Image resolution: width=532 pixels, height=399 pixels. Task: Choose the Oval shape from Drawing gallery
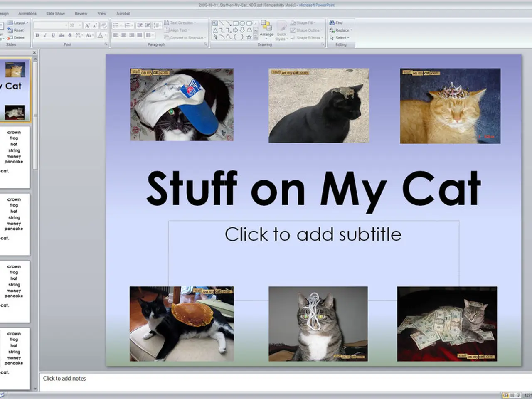coord(242,23)
